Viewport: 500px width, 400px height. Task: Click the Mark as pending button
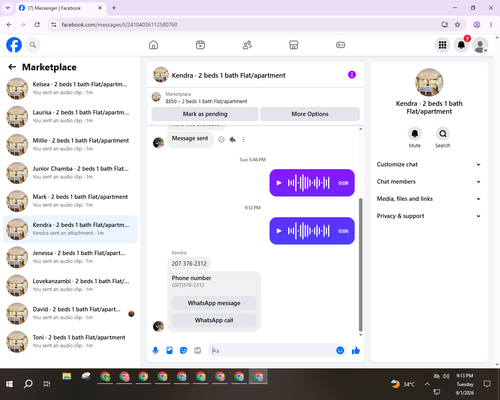click(205, 114)
